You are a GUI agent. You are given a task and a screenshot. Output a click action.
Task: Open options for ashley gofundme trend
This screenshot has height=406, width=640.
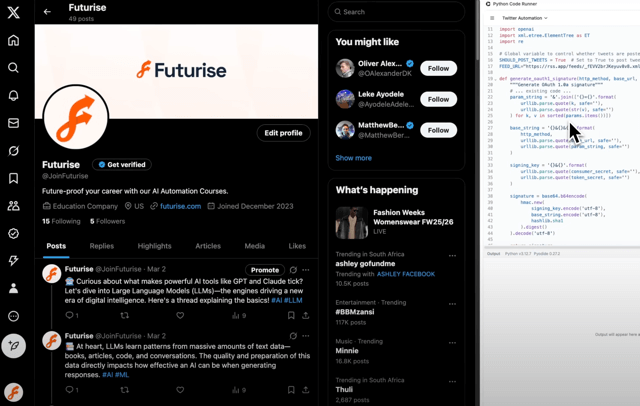coord(452,256)
